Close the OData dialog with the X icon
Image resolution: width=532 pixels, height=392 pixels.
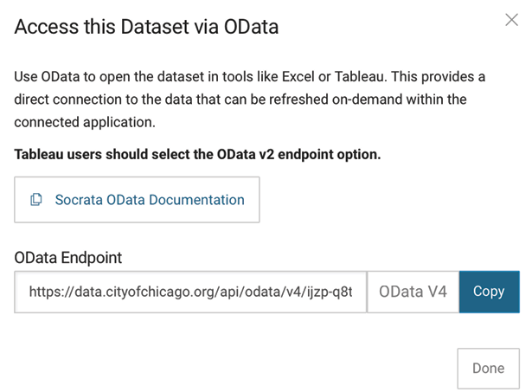click(x=511, y=20)
